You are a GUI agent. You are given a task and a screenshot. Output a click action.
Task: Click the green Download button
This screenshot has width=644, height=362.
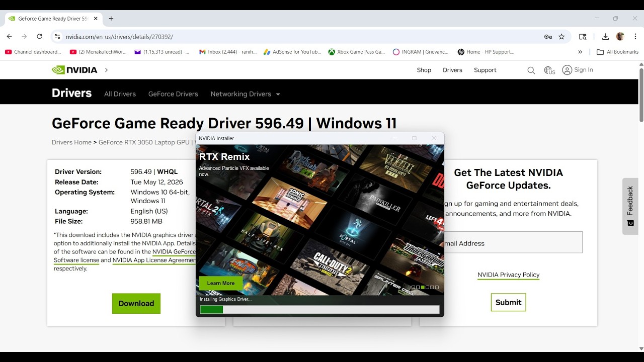(x=136, y=303)
